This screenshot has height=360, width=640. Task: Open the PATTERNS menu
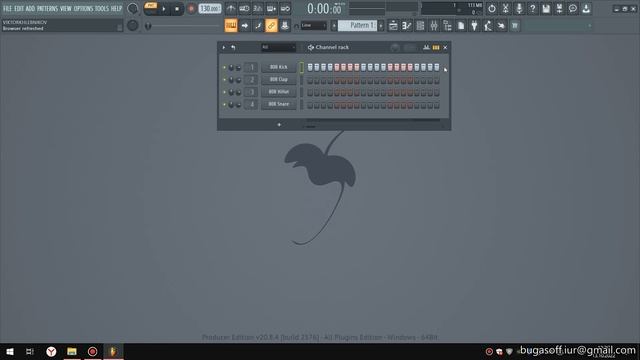(x=47, y=8)
